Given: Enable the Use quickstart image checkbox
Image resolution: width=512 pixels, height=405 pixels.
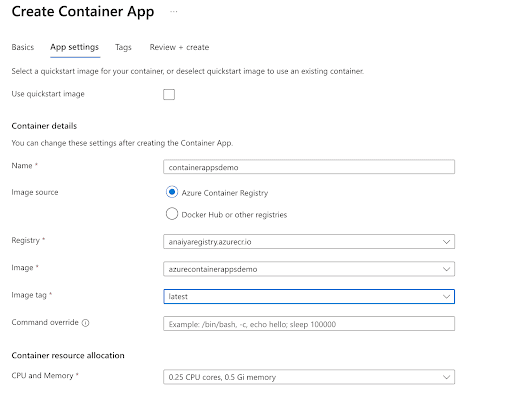Looking at the screenshot, I should pyautogui.click(x=169, y=94).
